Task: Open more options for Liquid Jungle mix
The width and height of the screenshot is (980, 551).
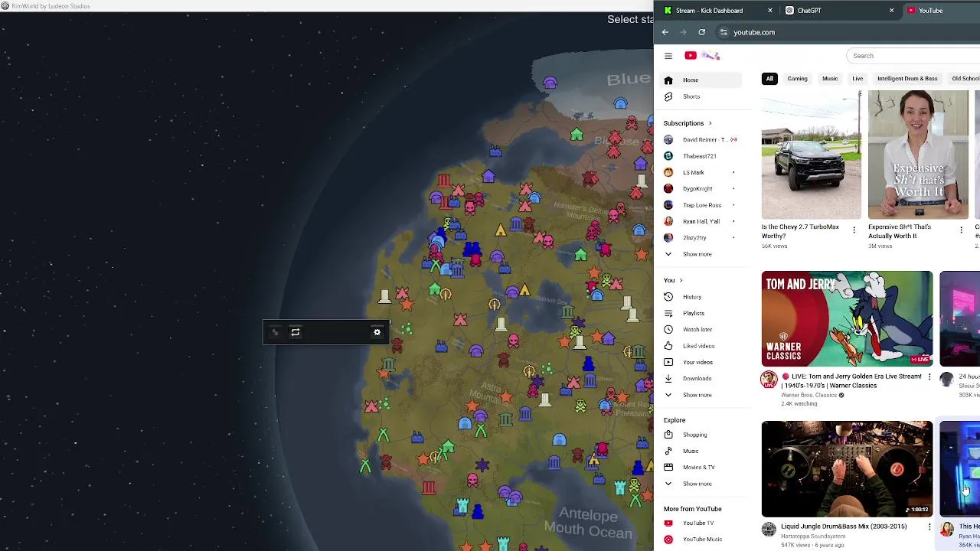Action: point(929,527)
